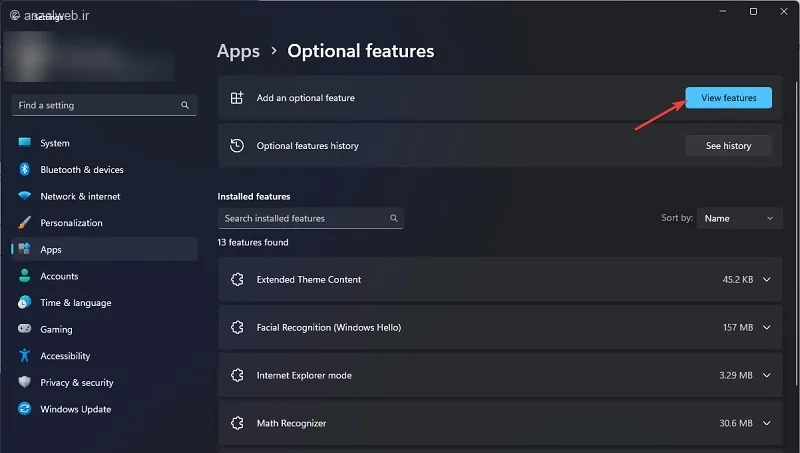This screenshot has width=800, height=453.
Task: Open the Sort by Name dropdown
Action: pos(739,218)
